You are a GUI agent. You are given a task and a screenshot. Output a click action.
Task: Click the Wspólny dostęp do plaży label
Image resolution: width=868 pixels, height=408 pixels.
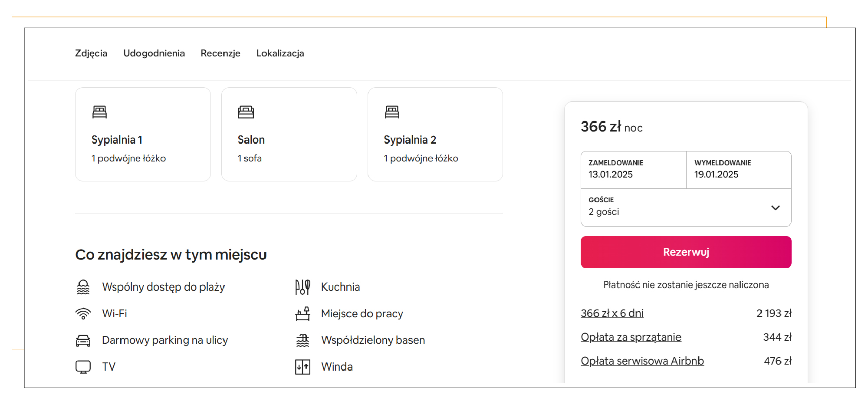[x=164, y=287]
